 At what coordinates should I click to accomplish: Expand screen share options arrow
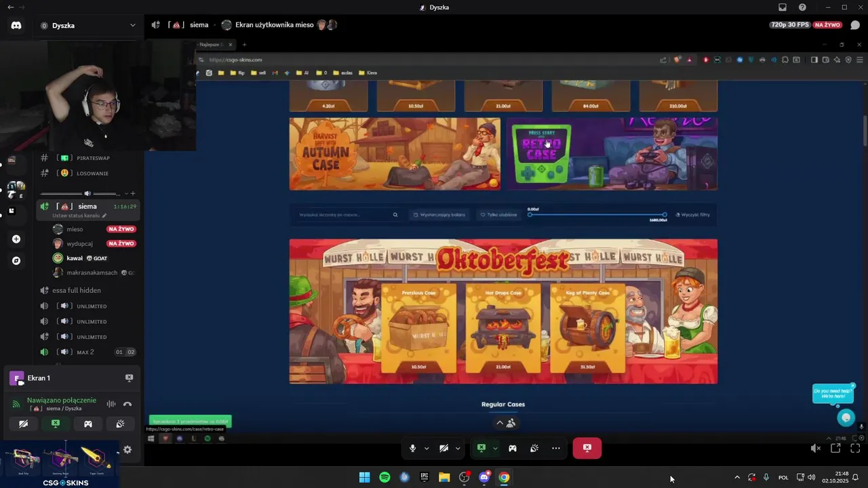click(x=495, y=448)
